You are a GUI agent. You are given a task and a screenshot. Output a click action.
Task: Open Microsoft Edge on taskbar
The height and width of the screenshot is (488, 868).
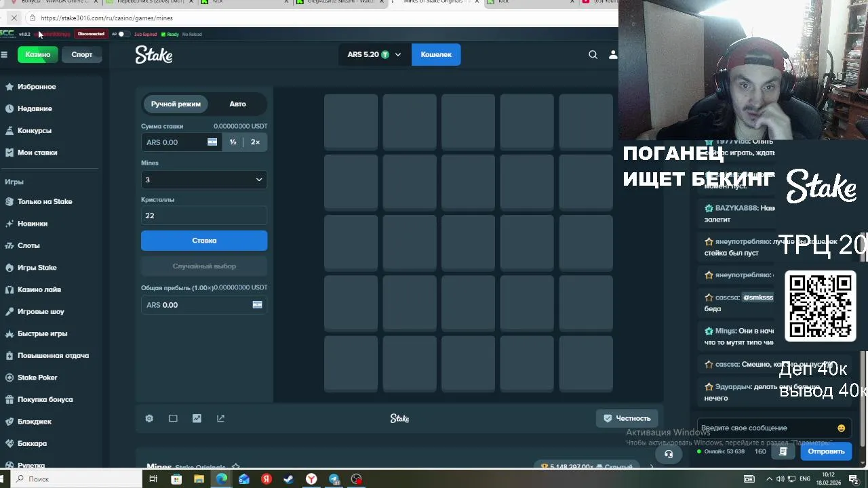coord(222,479)
